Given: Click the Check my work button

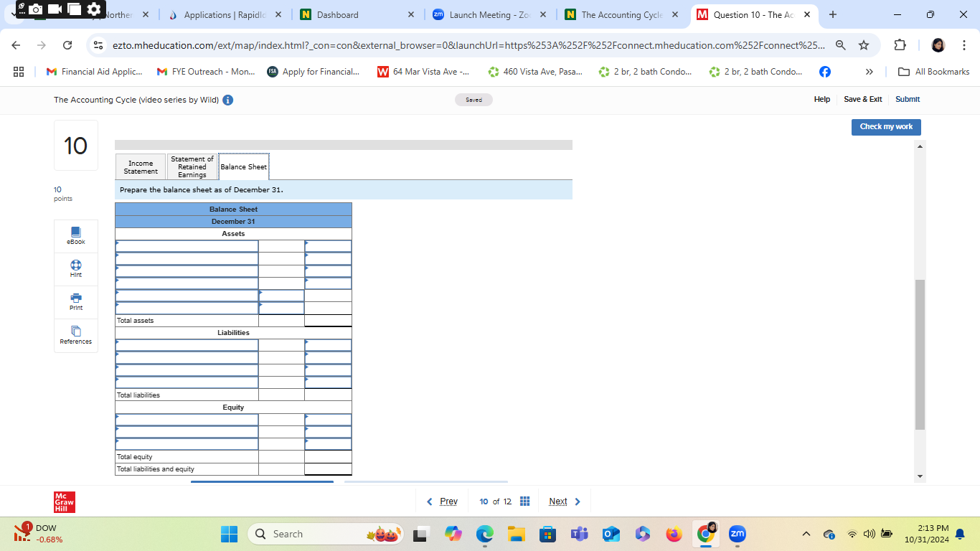Looking at the screenshot, I should coord(886,127).
